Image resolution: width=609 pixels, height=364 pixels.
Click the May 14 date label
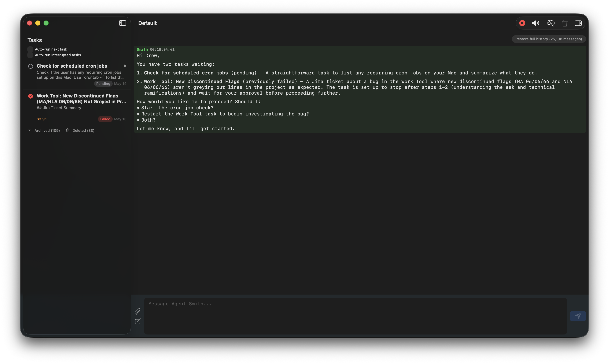[120, 84]
